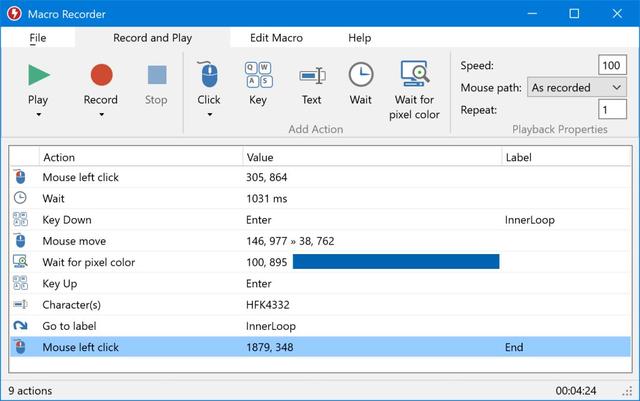
Task: Click the Macro Recorder app logo icon
Action: 14,13
